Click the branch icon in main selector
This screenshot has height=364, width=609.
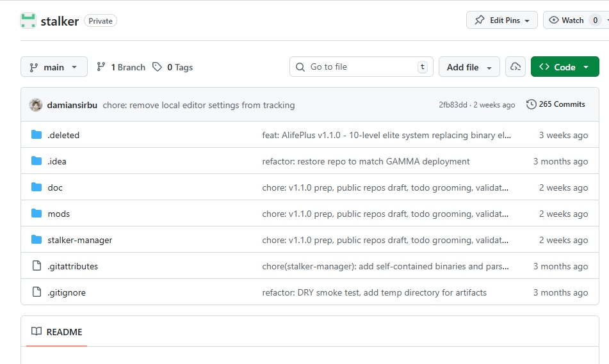pos(34,68)
